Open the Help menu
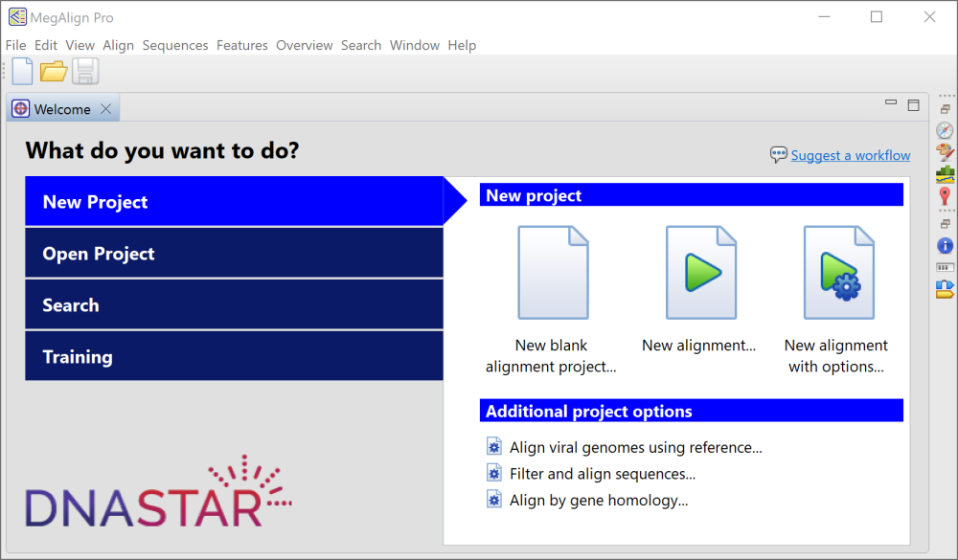 coord(462,45)
